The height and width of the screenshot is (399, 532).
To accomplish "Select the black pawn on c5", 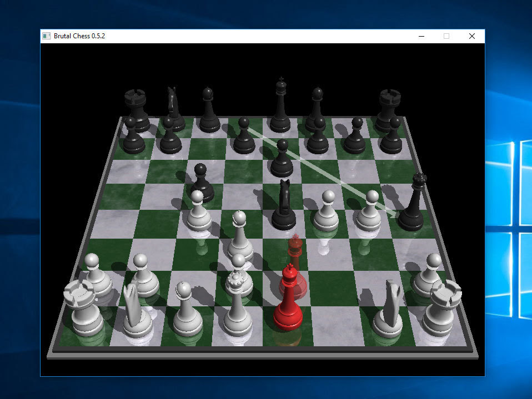I will (x=202, y=183).
